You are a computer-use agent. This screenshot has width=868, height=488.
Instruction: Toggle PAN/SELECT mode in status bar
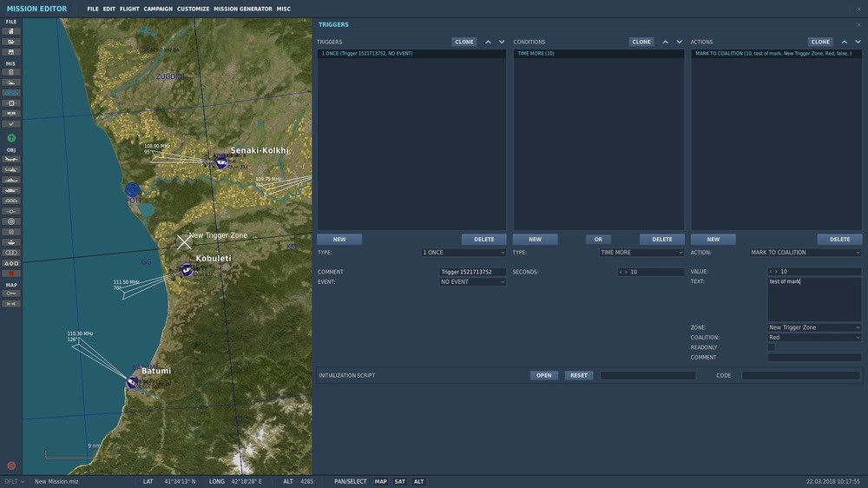351,482
